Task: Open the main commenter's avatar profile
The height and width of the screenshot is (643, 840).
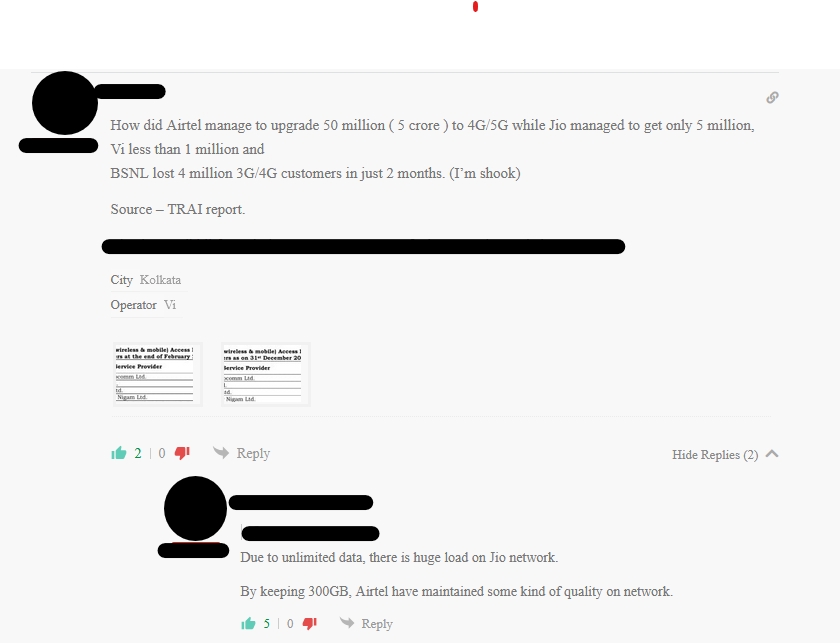Action: tap(65, 103)
